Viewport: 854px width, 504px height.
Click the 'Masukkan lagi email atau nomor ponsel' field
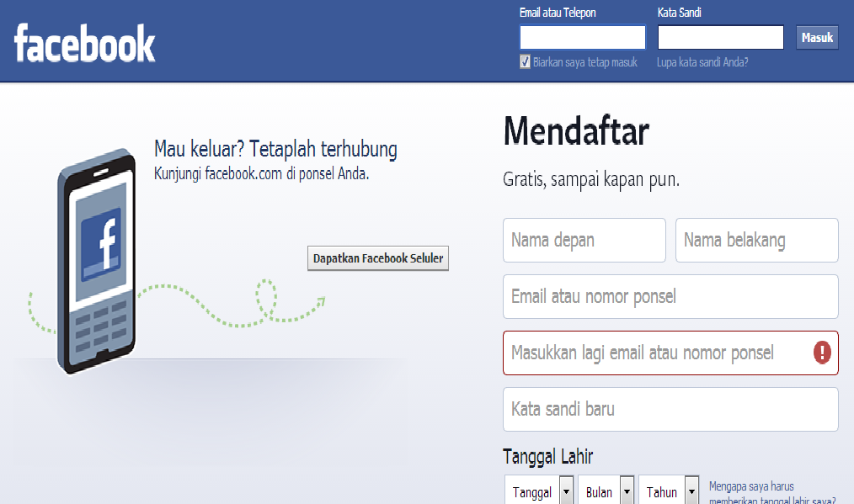pyautogui.click(x=670, y=353)
